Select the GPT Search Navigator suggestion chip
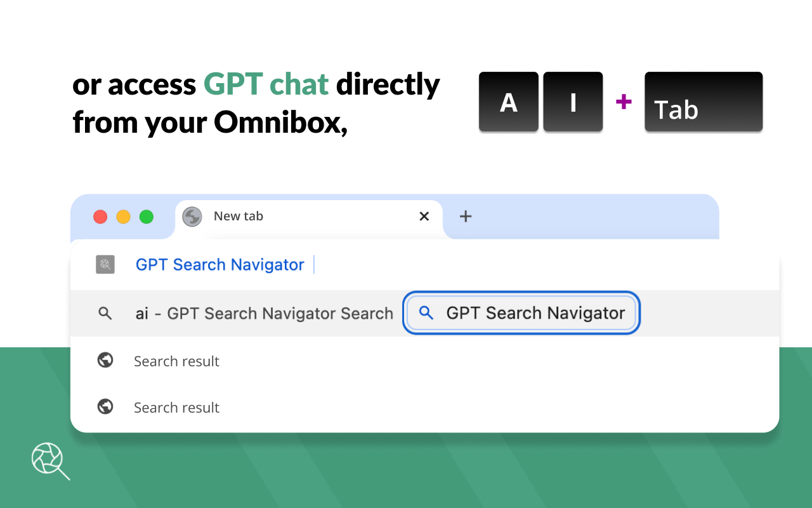Viewport: 812px width, 508px height. (x=520, y=313)
